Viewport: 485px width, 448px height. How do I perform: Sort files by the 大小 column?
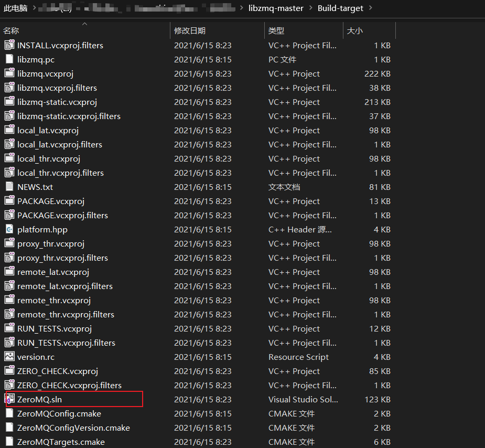[x=355, y=30]
